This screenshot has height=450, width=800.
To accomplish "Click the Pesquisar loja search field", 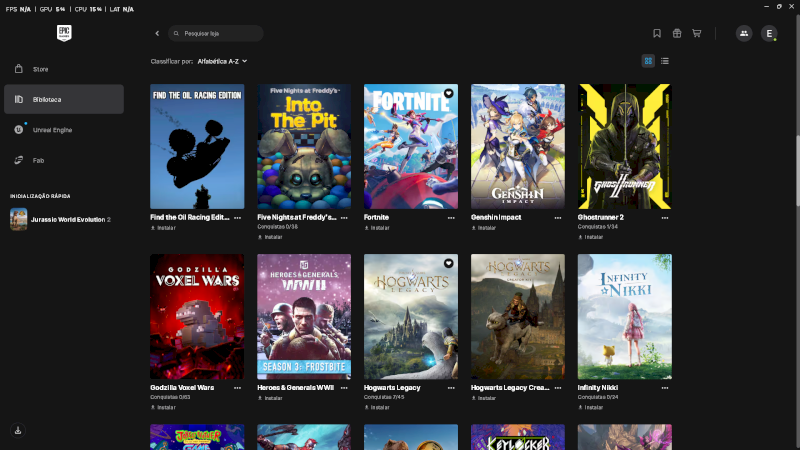I will 216,33.
